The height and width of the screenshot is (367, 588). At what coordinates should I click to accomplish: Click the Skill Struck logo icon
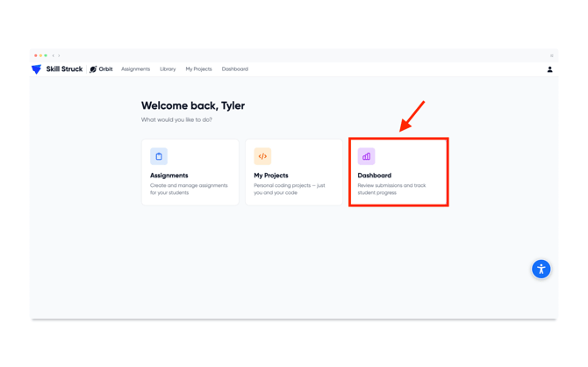tap(36, 69)
